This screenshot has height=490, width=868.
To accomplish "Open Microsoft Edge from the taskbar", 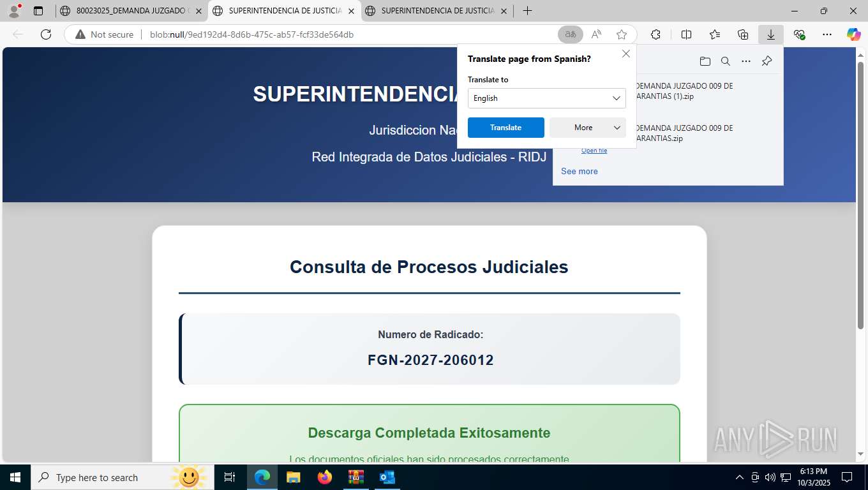I will 262,477.
